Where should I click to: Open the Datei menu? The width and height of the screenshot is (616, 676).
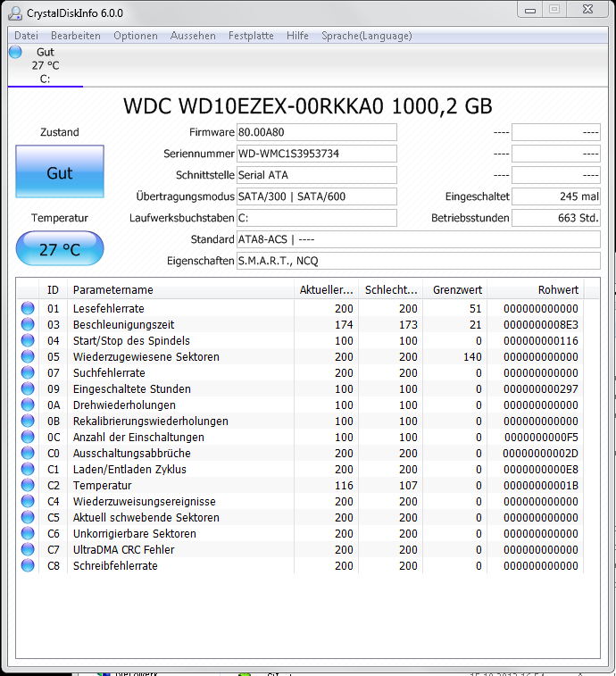(x=26, y=36)
